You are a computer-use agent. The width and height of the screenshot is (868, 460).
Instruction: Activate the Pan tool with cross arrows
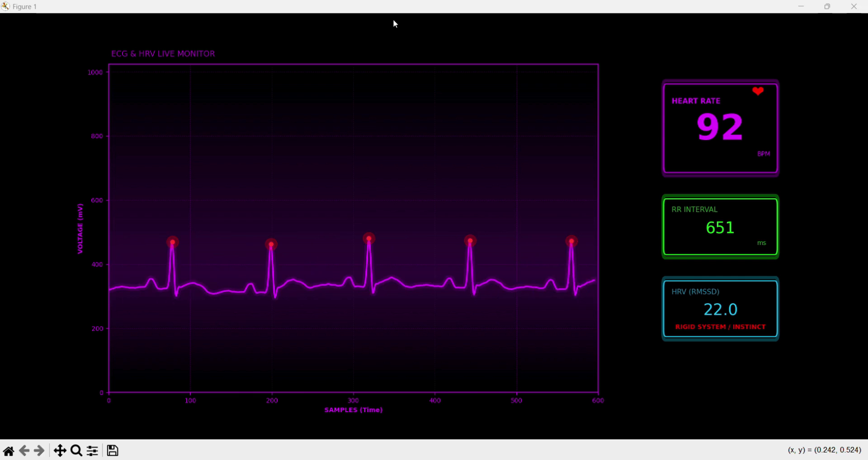click(x=60, y=451)
